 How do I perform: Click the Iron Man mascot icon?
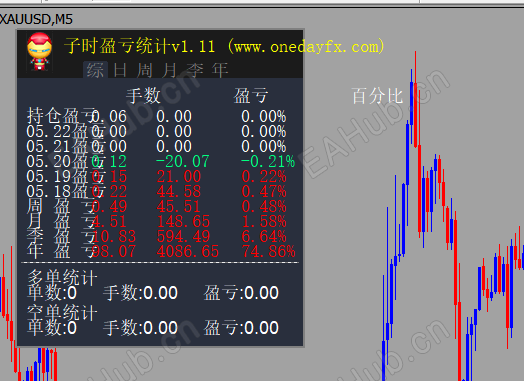(x=39, y=51)
